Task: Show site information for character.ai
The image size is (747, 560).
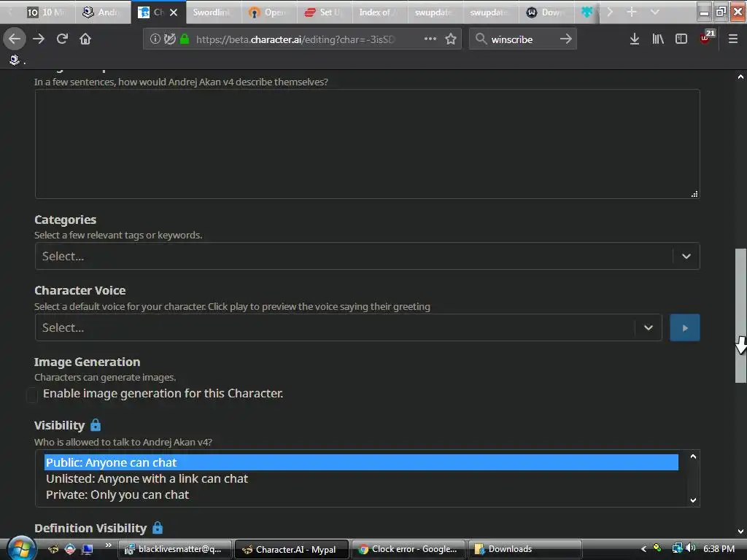Action: click(x=155, y=39)
